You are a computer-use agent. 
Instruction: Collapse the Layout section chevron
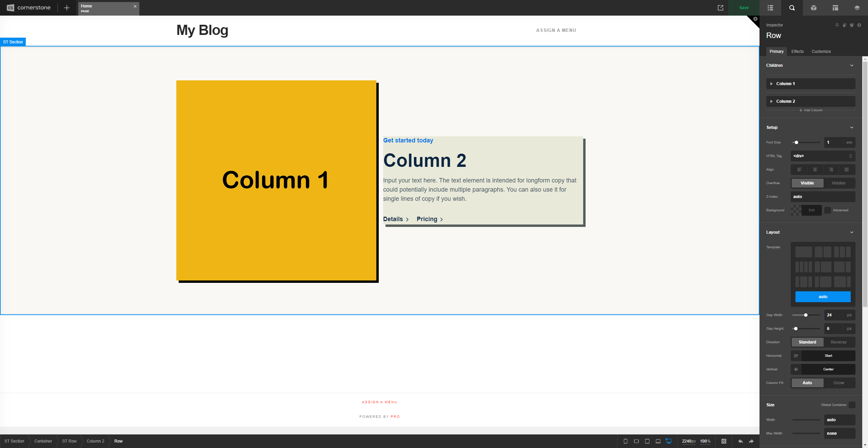point(852,232)
